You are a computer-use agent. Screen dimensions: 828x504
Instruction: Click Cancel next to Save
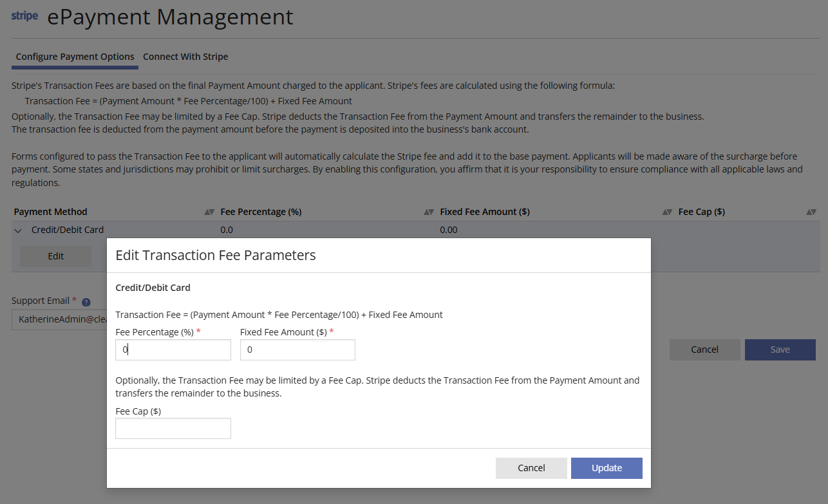(x=704, y=350)
